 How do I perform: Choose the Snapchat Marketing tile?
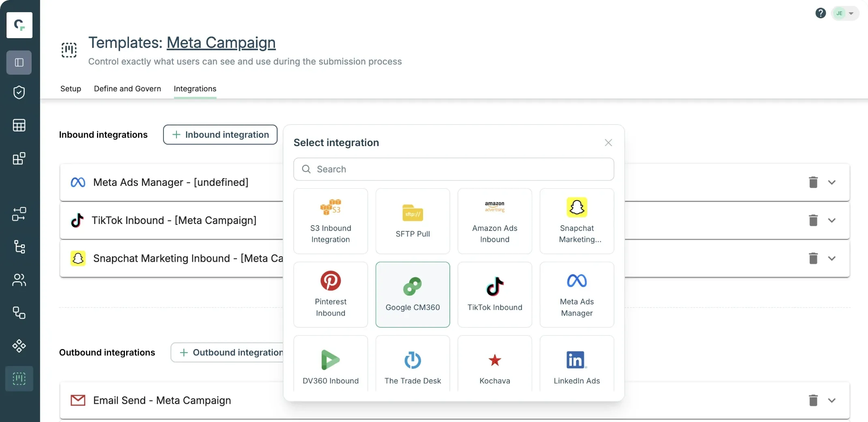click(577, 221)
